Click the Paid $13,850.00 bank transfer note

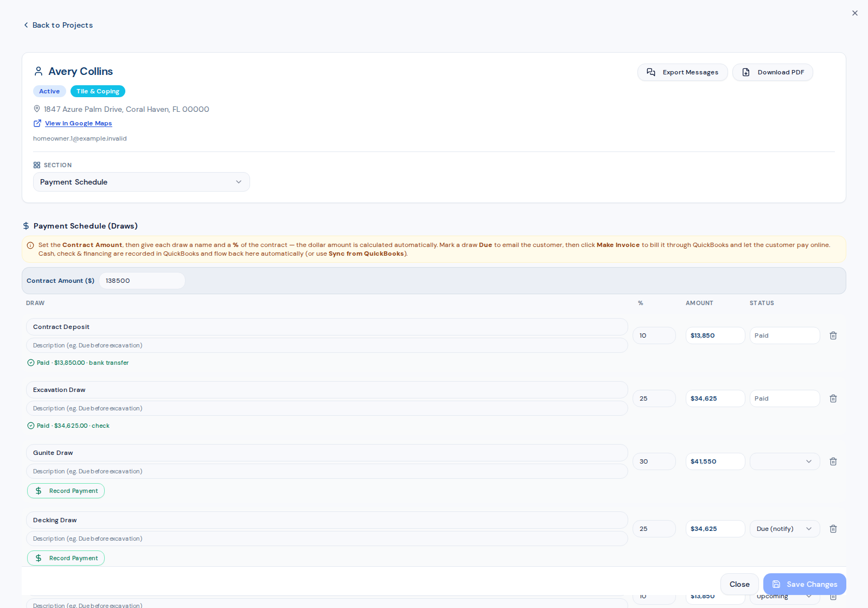(x=78, y=363)
